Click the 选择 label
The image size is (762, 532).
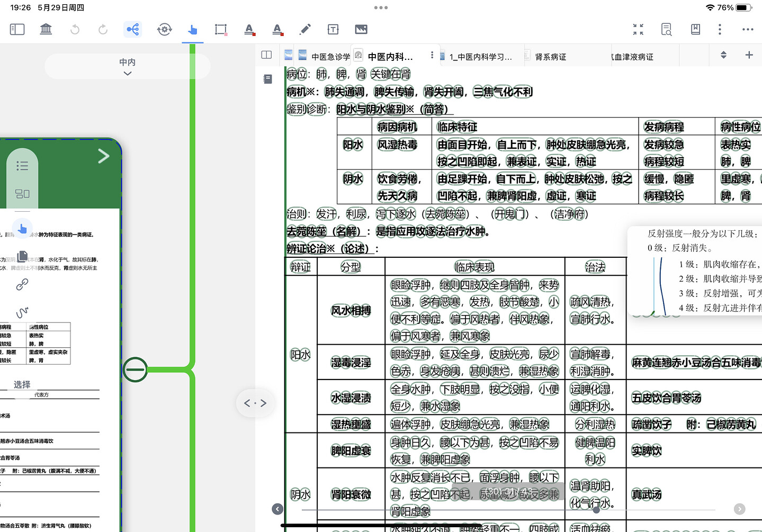click(x=22, y=384)
